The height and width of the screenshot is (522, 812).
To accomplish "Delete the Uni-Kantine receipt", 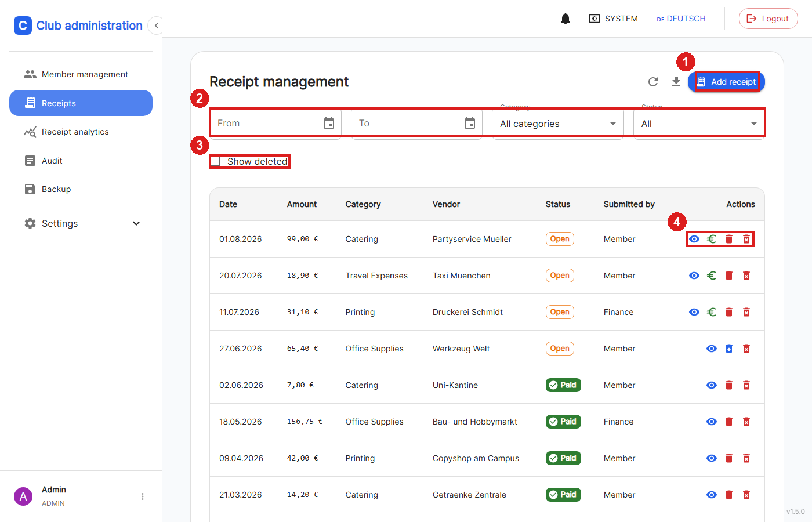I will pyautogui.click(x=729, y=385).
